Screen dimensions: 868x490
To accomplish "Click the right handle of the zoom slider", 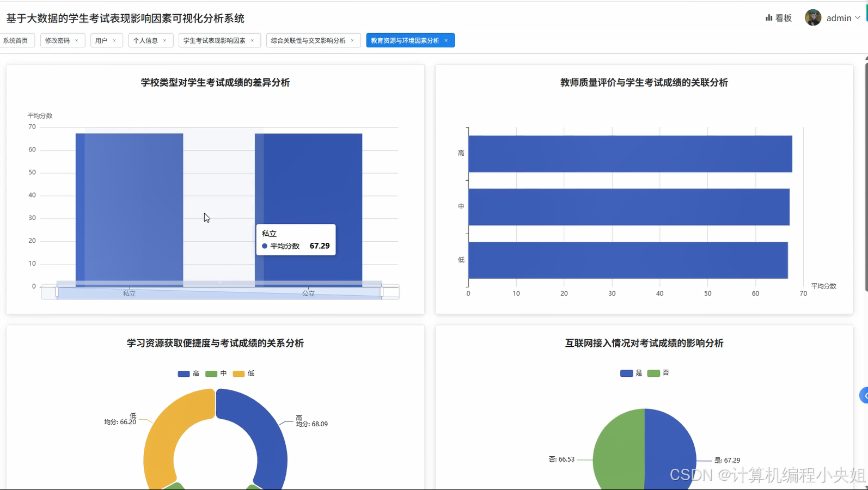I will [381, 292].
